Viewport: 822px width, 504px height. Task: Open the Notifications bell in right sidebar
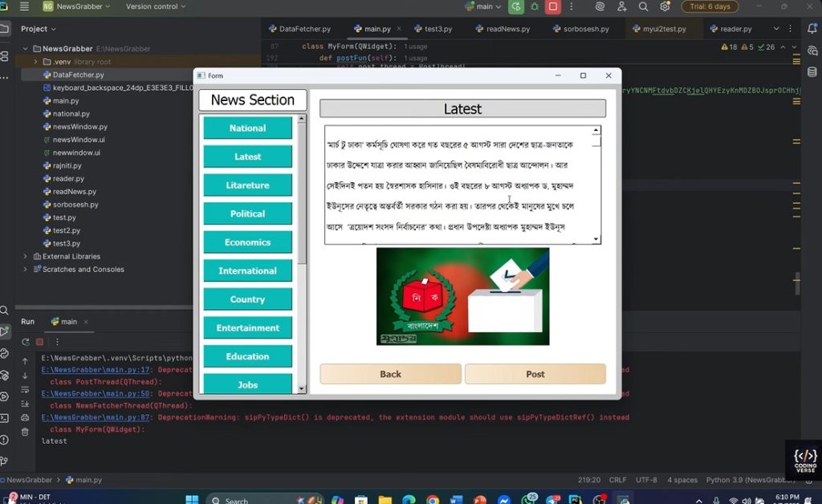pyautogui.click(x=814, y=29)
